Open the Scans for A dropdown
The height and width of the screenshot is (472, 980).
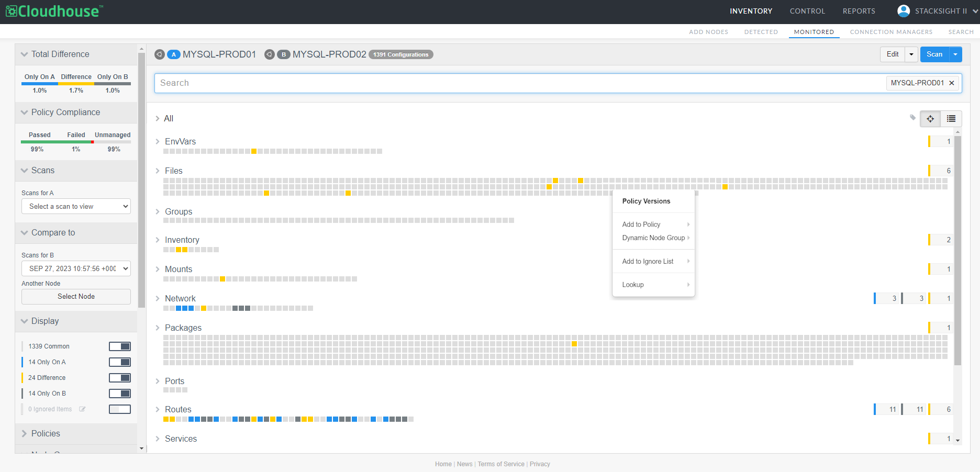click(76, 206)
